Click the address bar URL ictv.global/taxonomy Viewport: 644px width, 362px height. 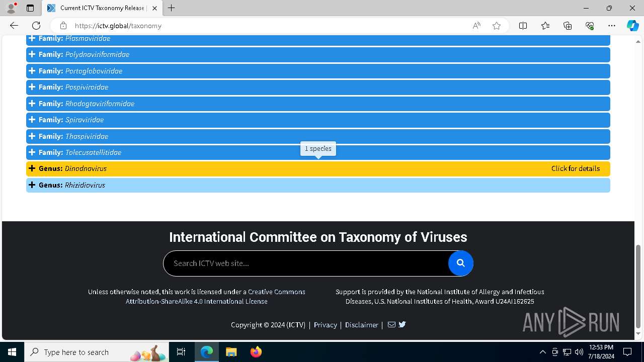pyautogui.click(x=118, y=26)
